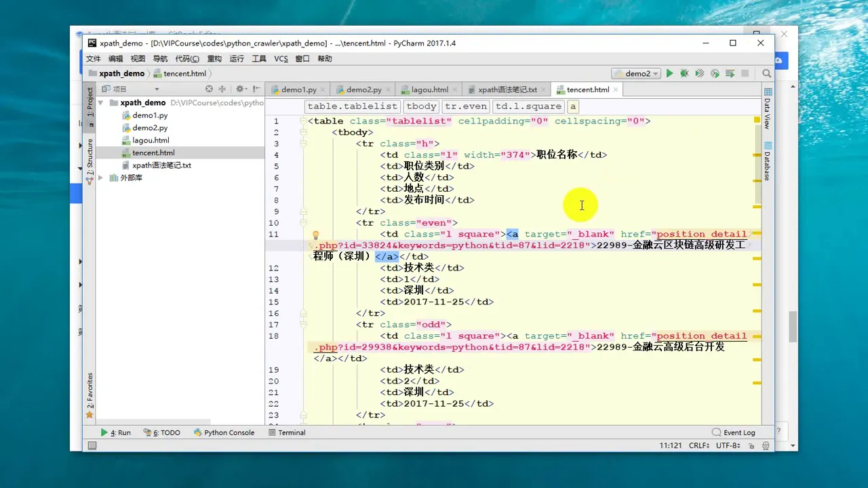The image size is (868, 488).
Task: Click the tool windows toggle icon in status bar
Action: tap(92, 445)
